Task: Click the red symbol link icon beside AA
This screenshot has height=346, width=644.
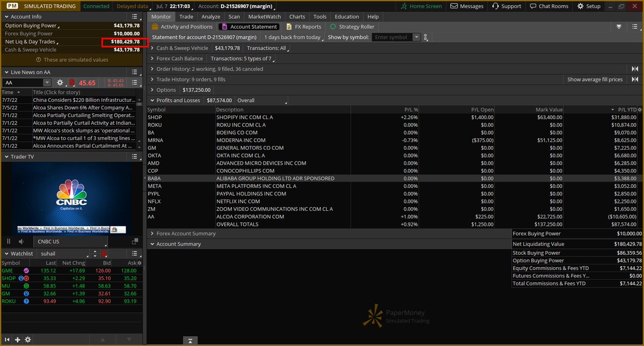Action: pyautogui.click(x=72, y=83)
